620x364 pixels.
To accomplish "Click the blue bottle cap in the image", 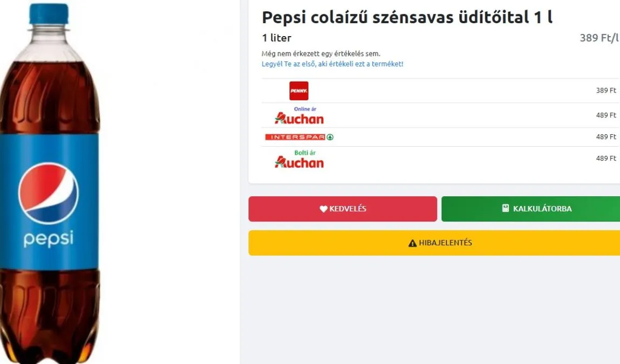I will [49, 13].
